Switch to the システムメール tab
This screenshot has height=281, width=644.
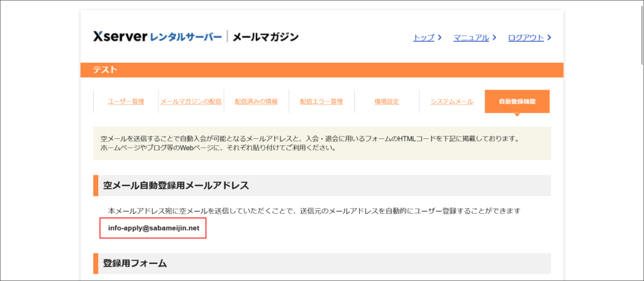click(452, 102)
